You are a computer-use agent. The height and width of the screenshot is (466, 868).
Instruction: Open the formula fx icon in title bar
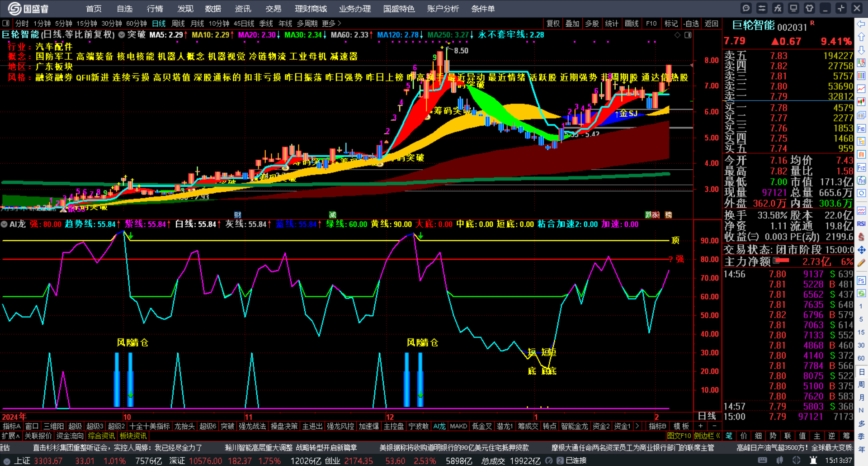pos(778,8)
